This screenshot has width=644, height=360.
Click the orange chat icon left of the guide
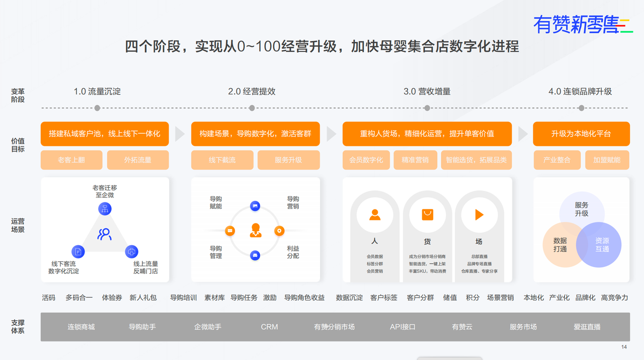point(230,231)
